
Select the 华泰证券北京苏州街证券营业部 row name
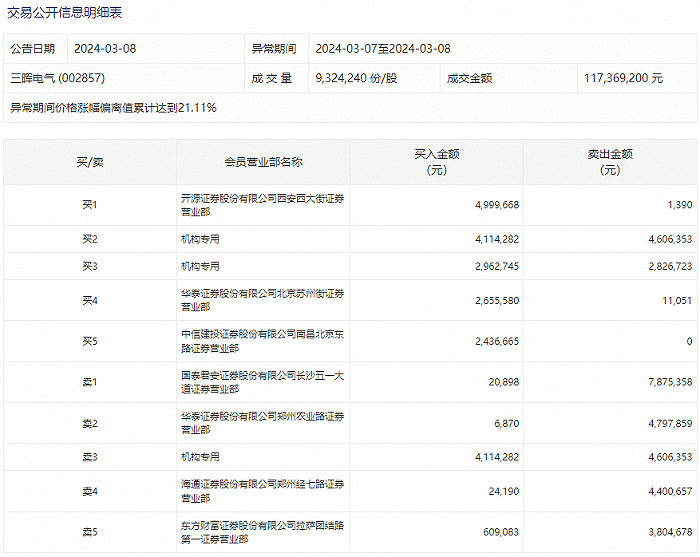[262, 300]
